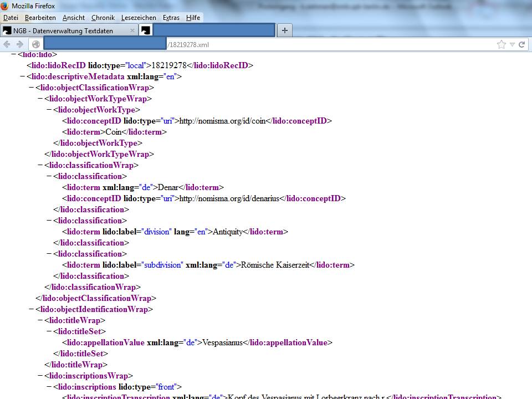Image resolution: width=532 pixels, height=399 pixels.
Task: Click the back navigation arrow
Action: coord(7,44)
